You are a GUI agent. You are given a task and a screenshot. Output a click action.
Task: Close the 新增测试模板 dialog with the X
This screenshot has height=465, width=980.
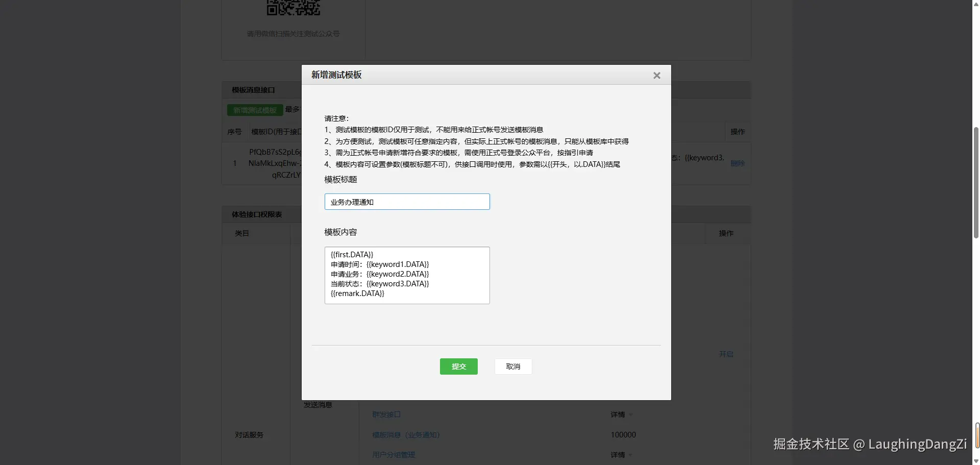pyautogui.click(x=657, y=76)
